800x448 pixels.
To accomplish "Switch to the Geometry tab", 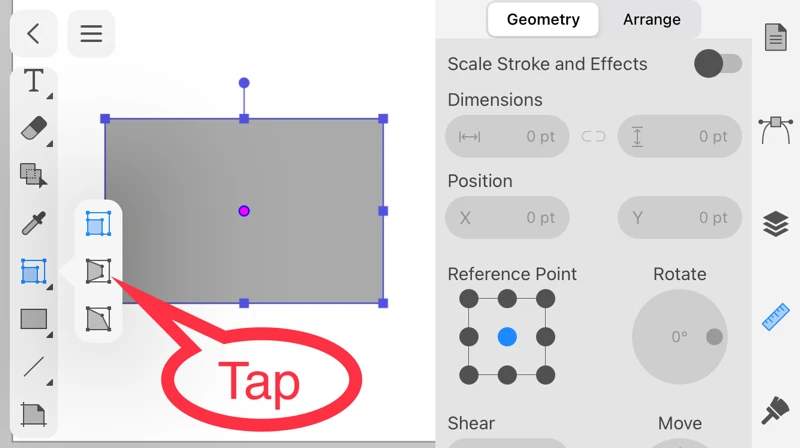I will click(x=543, y=19).
